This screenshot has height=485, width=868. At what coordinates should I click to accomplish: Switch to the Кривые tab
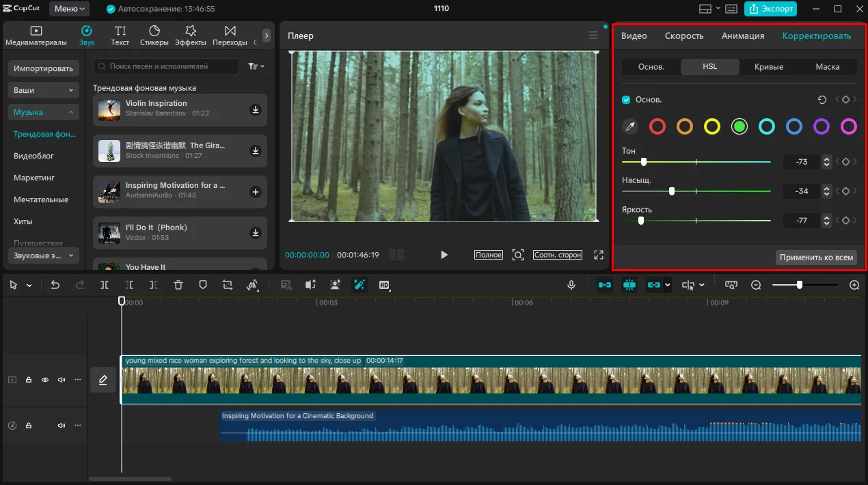click(769, 67)
